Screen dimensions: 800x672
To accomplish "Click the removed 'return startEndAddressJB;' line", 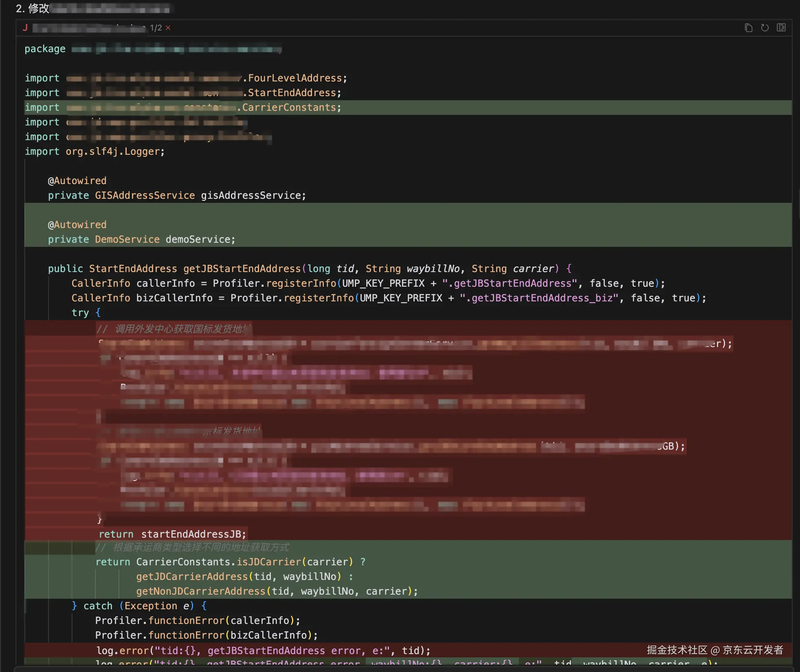I will coord(172,534).
